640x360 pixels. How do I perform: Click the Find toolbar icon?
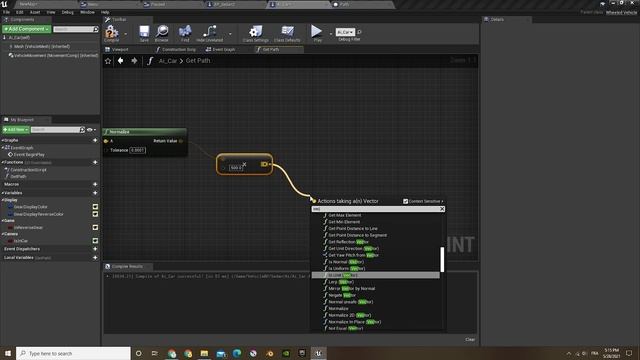(x=185, y=33)
